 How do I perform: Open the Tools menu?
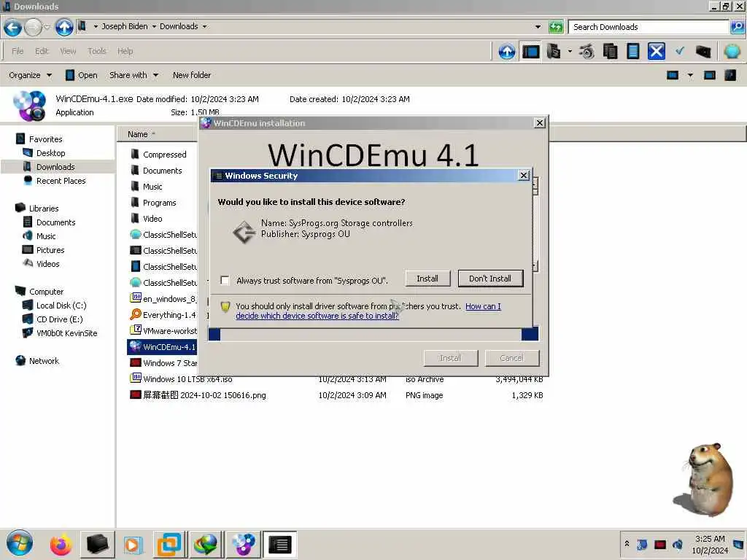coord(97,51)
